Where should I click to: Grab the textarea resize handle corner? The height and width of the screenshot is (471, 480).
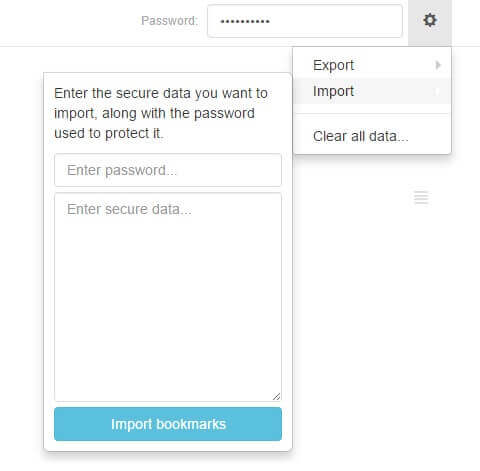(276, 396)
